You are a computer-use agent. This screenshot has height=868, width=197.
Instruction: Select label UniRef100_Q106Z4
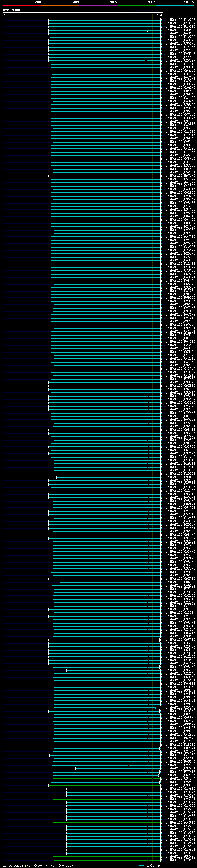[x=180, y=372]
